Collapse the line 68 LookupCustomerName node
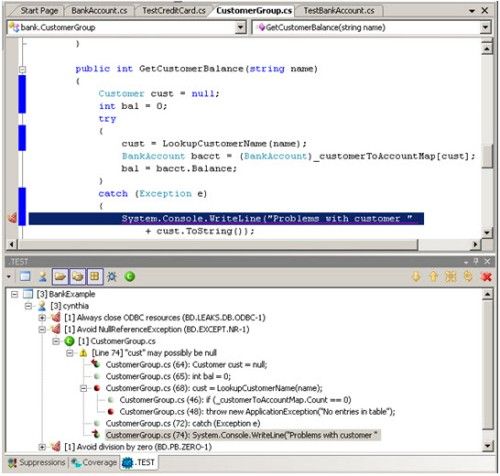Screen dimensions: 500x476 [84, 388]
